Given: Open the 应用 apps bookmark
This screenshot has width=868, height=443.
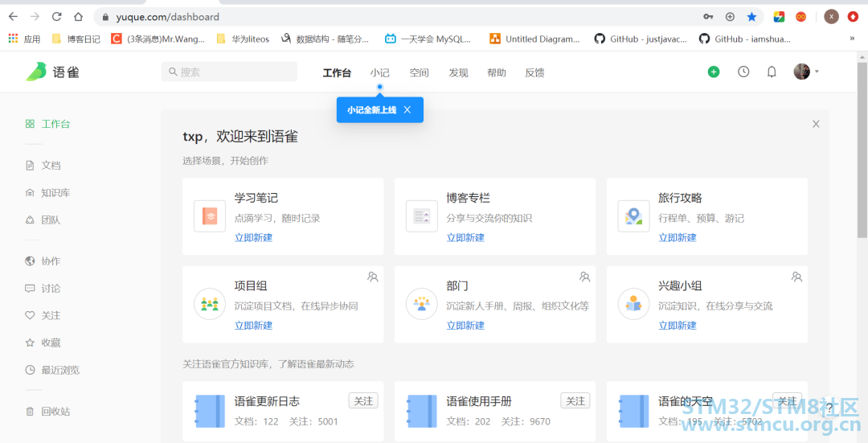Looking at the screenshot, I should click(24, 39).
